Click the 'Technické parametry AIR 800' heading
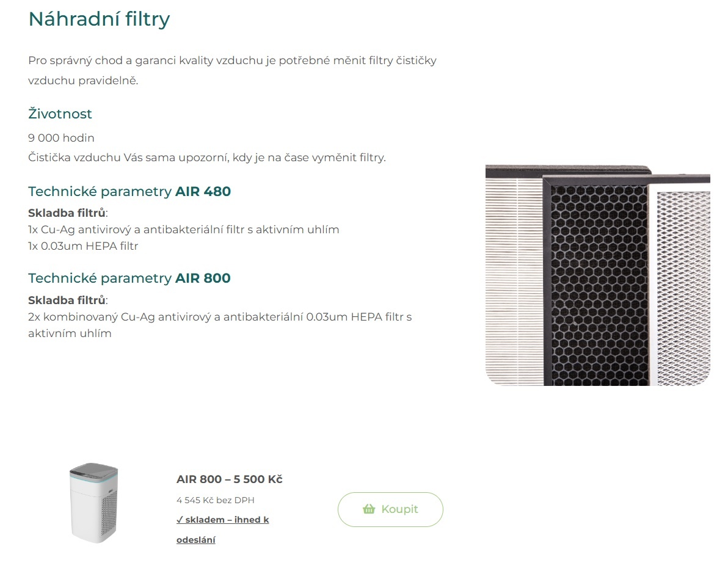 (129, 278)
